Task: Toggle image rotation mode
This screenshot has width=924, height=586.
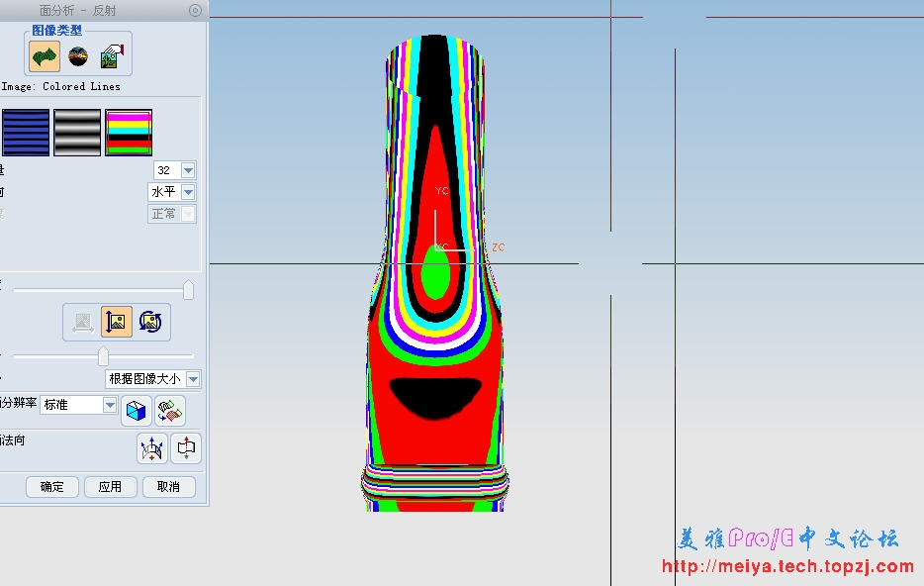Action: click(x=150, y=321)
